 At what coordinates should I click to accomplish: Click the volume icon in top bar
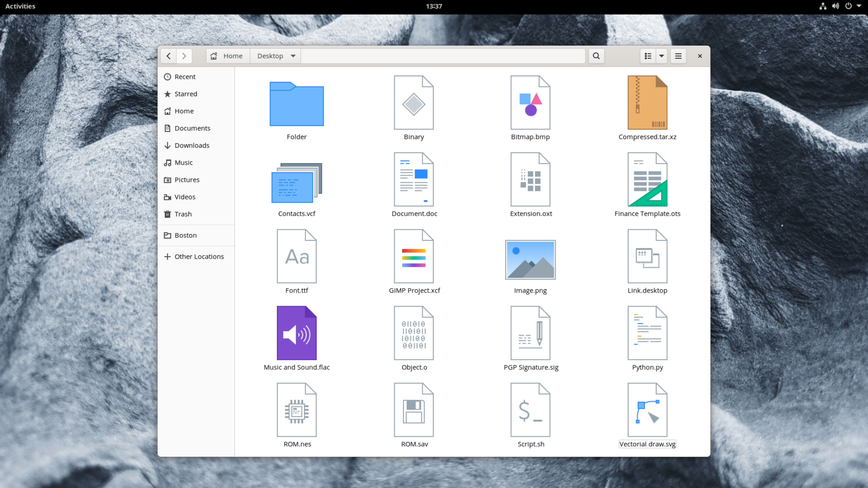835,6
